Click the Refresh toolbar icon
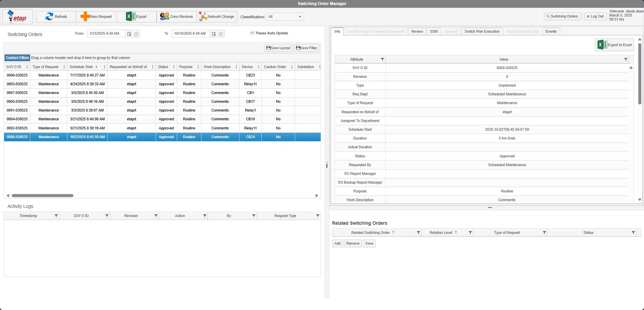This screenshot has width=644, height=310. [x=50, y=17]
